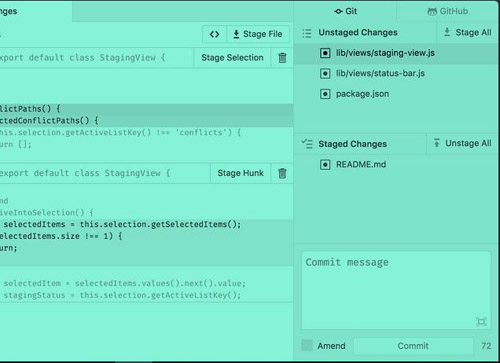This screenshot has height=363, width=500.
Task: Expand the commit message editor icon
Action: coord(481,321)
